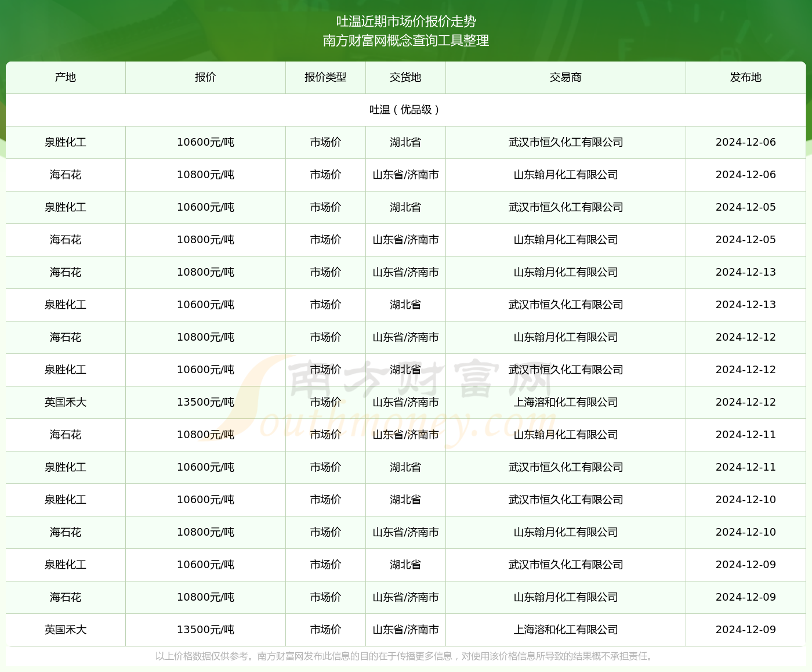The image size is (812, 672).
Task: Click 山东翰月化工有限公司 in the 2024-12-12 row
Action: [x=565, y=337]
